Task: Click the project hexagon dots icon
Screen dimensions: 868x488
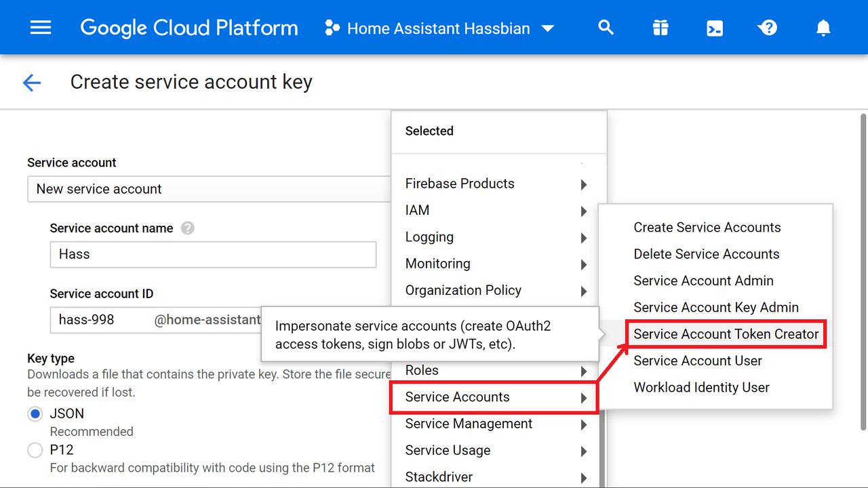Action: coord(332,28)
